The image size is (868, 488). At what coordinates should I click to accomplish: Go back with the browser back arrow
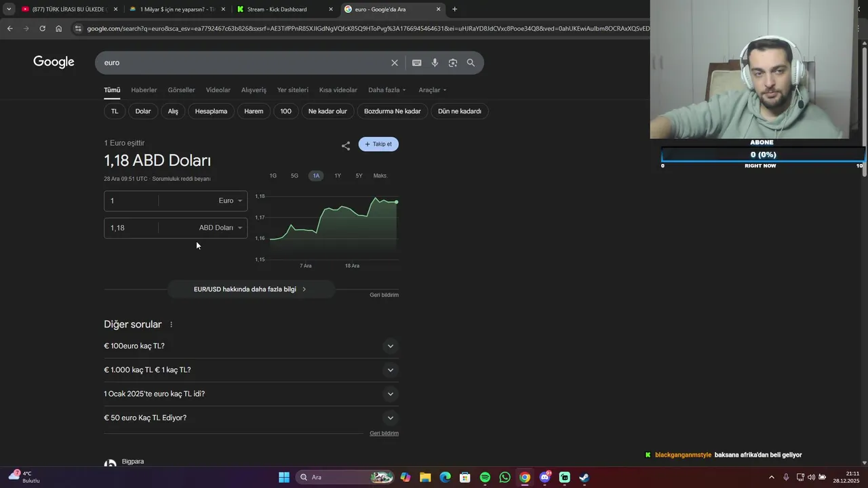pos(9,28)
